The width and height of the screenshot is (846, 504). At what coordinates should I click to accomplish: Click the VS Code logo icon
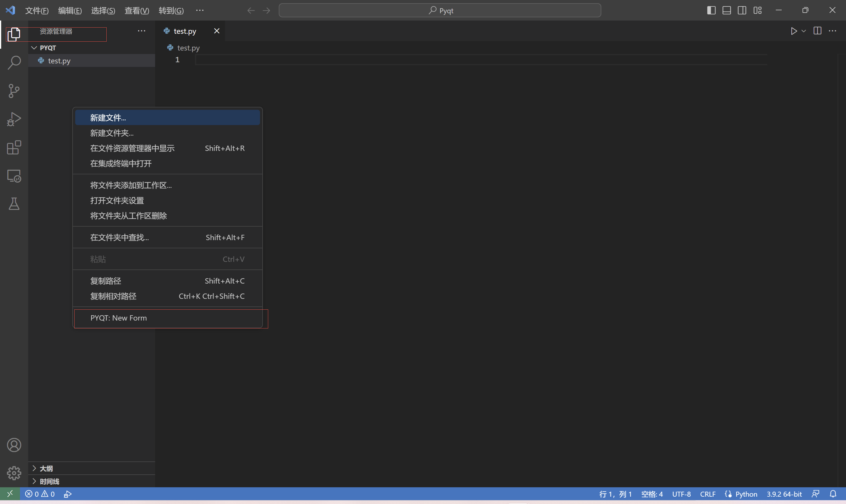click(10, 10)
